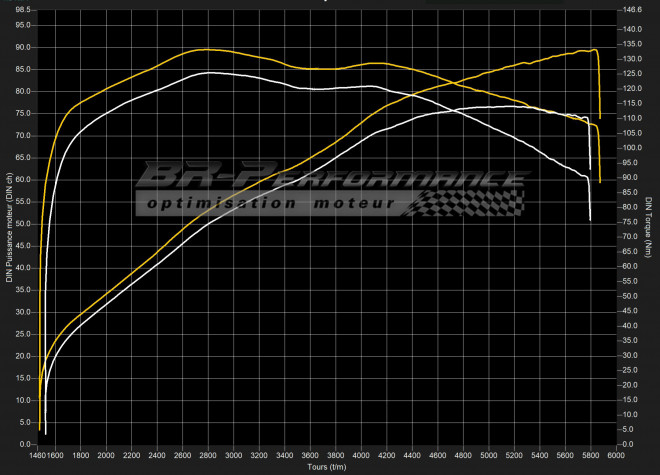Click the 0.0 label on power axis
This screenshot has width=660, height=475.
(x=25, y=443)
